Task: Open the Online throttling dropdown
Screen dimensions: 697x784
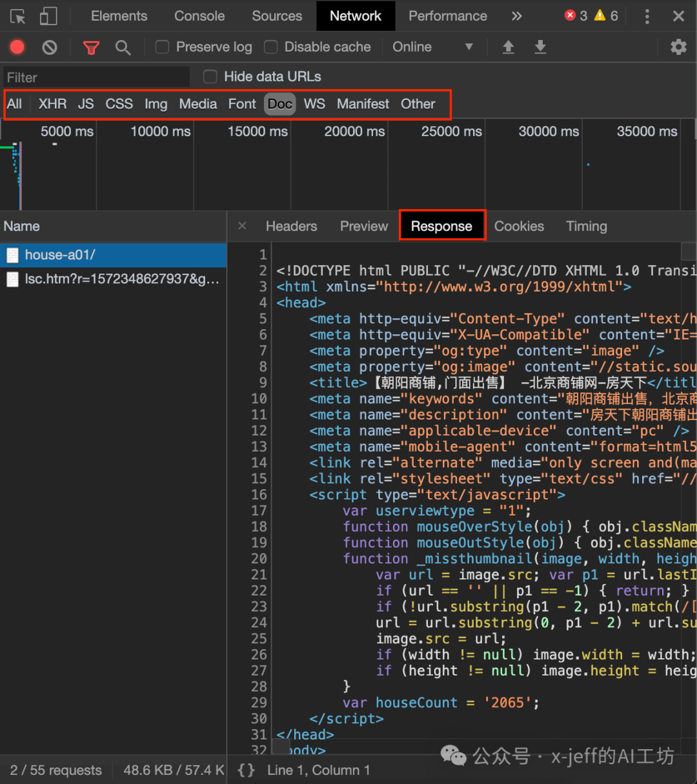Action: (x=433, y=47)
